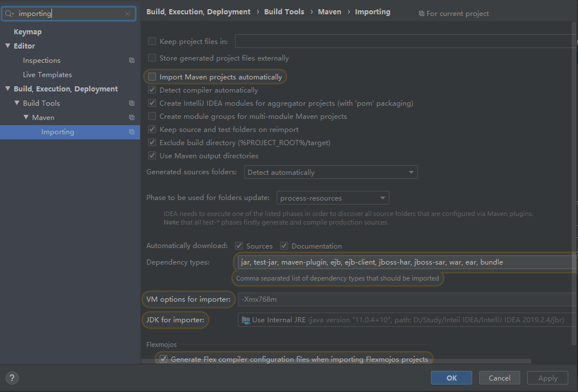Click project-level icon beside Inspections
Image resolution: width=578 pixels, height=392 pixels.
click(x=131, y=61)
